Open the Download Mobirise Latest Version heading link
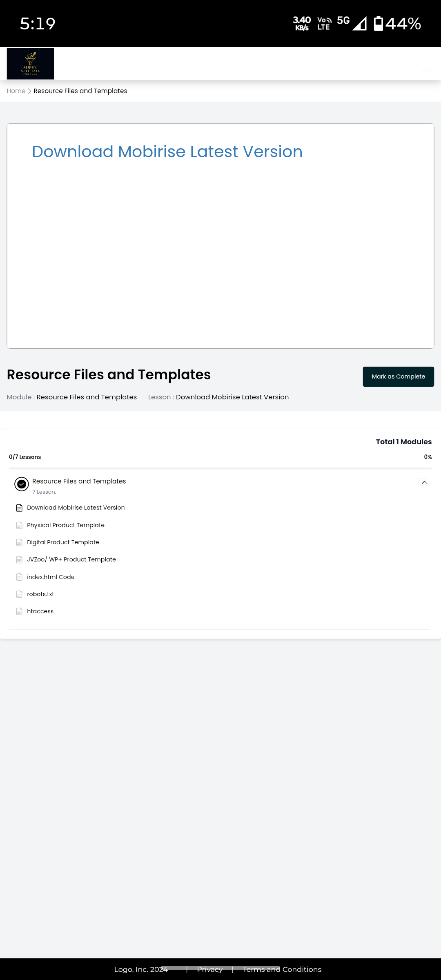This screenshot has height=980, width=441. [167, 152]
